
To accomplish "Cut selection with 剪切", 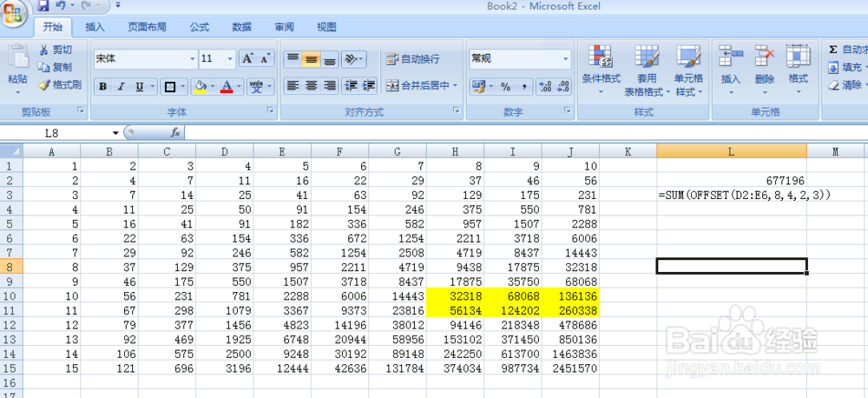I will [55, 50].
